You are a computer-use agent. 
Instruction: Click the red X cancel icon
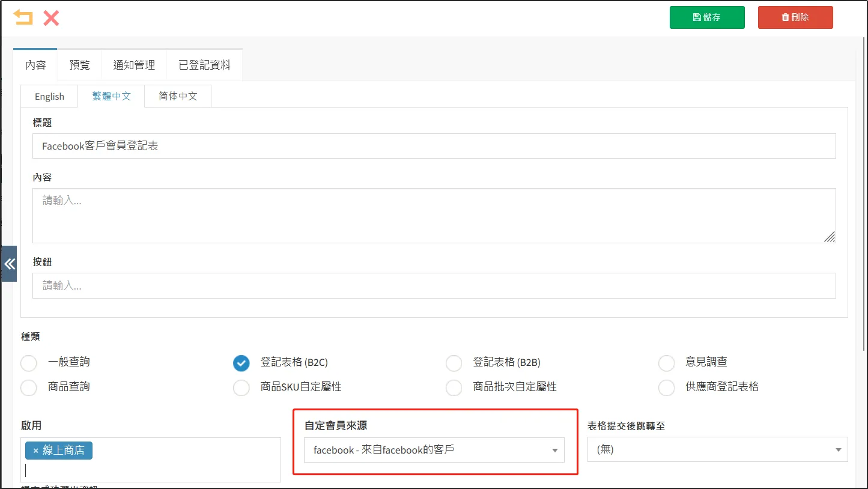click(51, 17)
